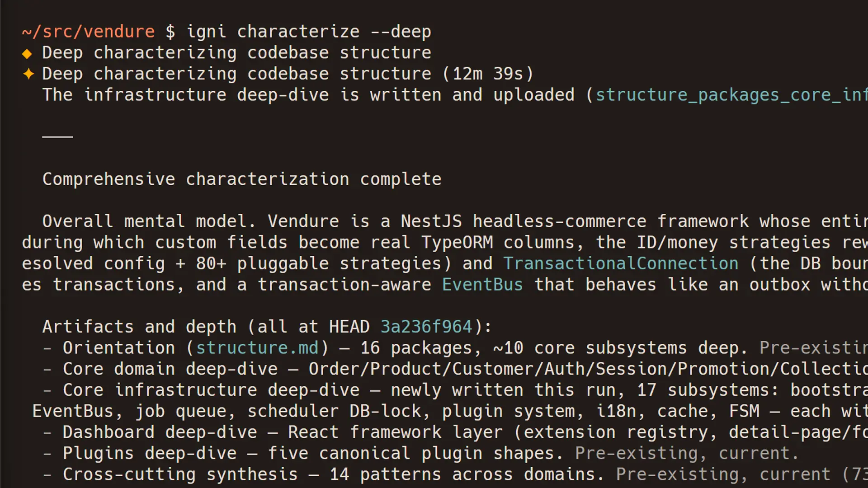Click the four-pointed star spinner icon
This screenshot has width=868, height=488.
point(28,74)
